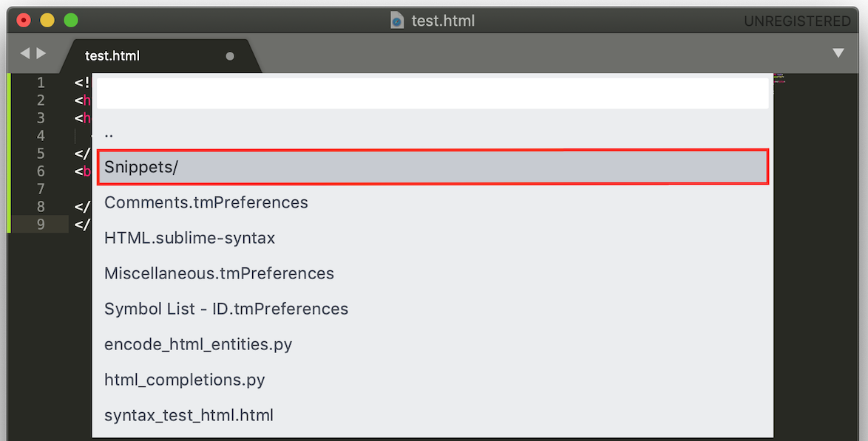Click line number 9 in gutter
This screenshot has height=441, width=868.
click(41, 224)
